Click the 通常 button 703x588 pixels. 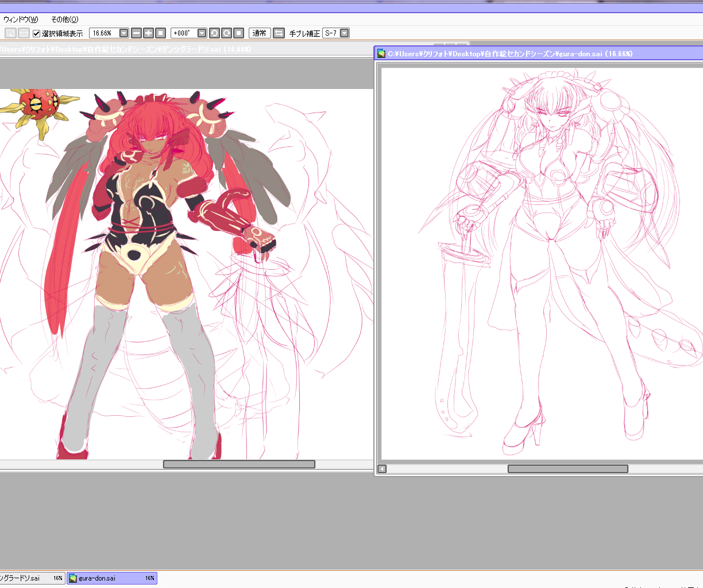260,33
